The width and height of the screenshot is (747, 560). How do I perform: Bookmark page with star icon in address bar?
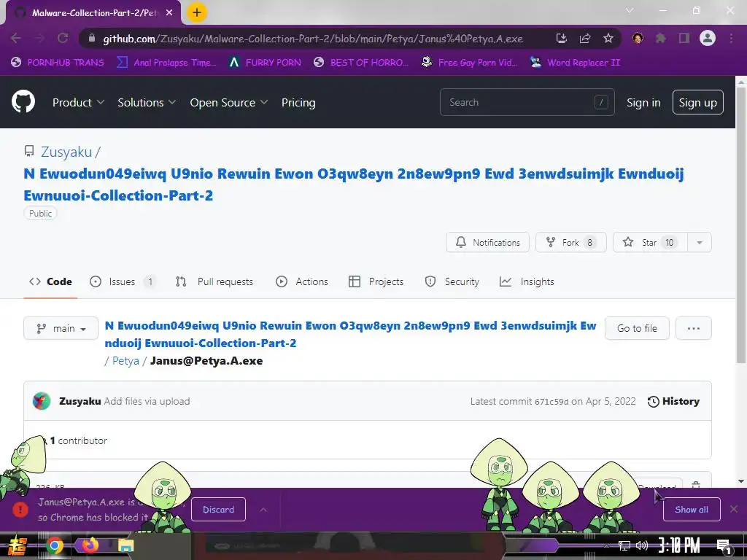(x=608, y=38)
